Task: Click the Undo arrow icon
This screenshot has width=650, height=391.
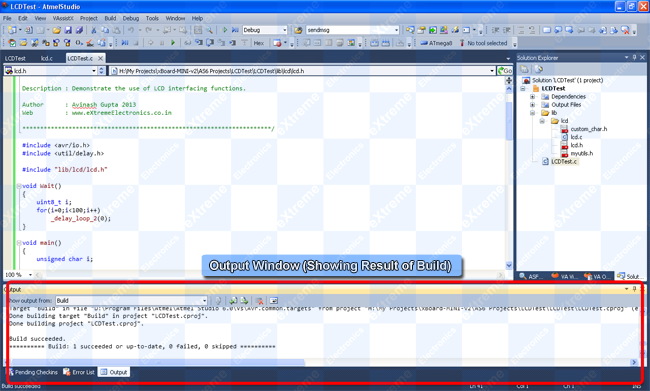Action: [x=131, y=30]
